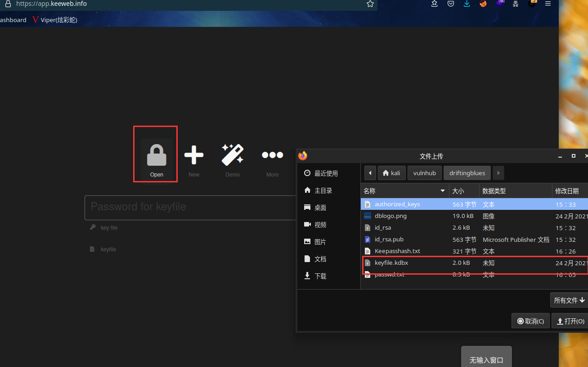Select id_rsa.pub file

tap(475, 239)
